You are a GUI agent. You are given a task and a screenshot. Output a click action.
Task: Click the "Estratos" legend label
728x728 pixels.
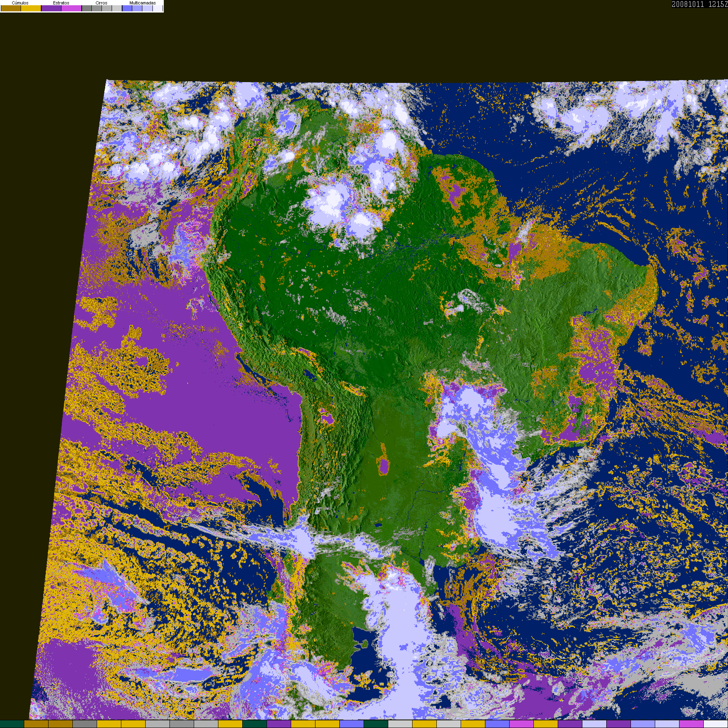pos(61,3)
